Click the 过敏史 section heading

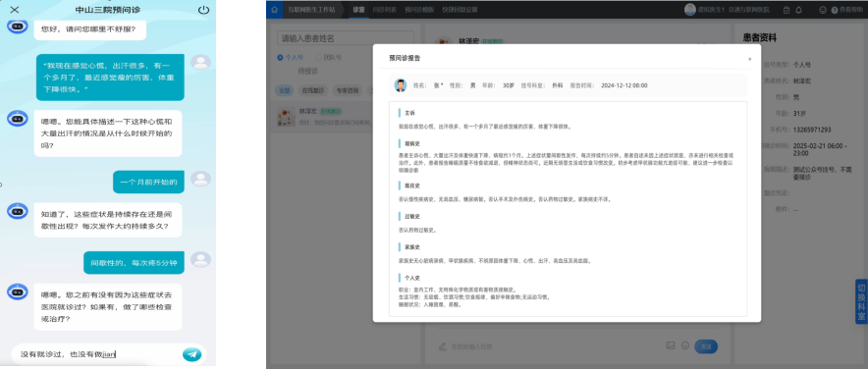click(412, 216)
